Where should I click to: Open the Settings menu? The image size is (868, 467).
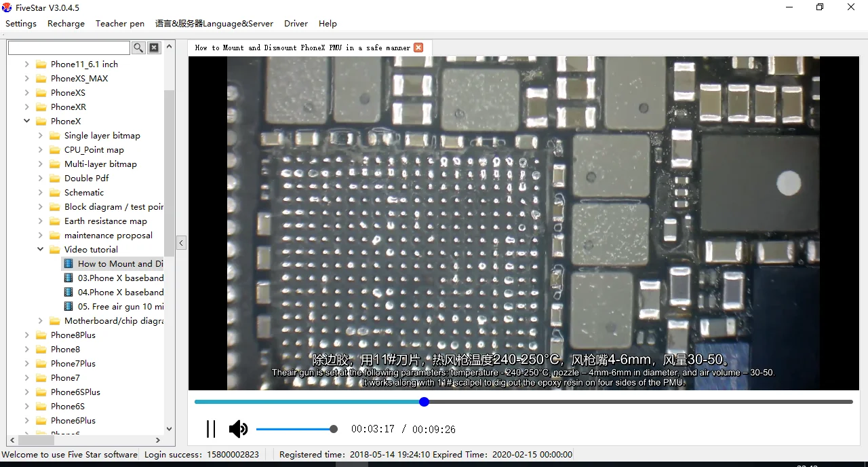(21, 24)
